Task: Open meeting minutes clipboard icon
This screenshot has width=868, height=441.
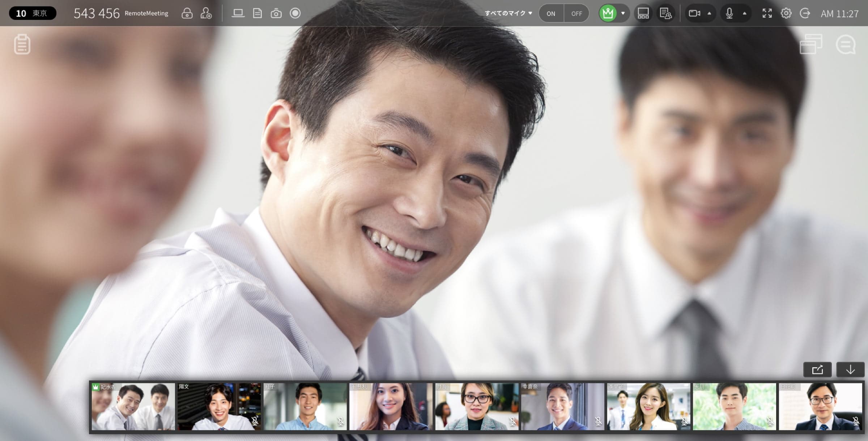Action: point(22,44)
